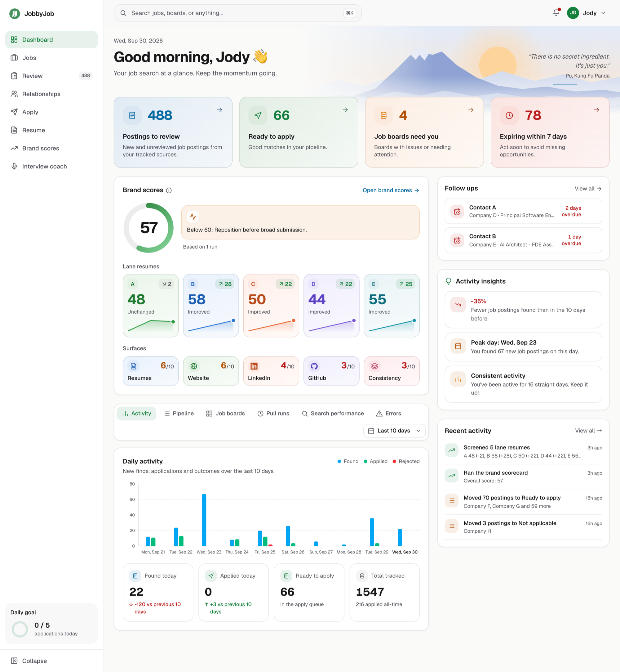Select Resume in the sidebar
The height and width of the screenshot is (672, 620).
pyautogui.click(x=51, y=130)
